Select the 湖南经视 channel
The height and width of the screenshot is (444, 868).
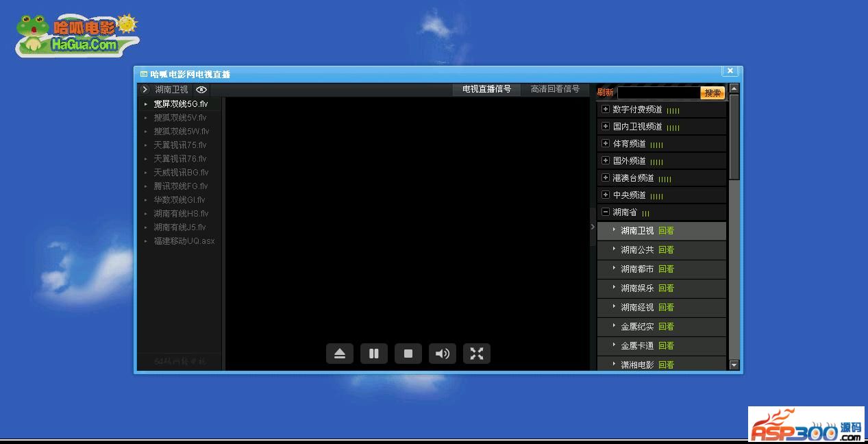tap(637, 308)
